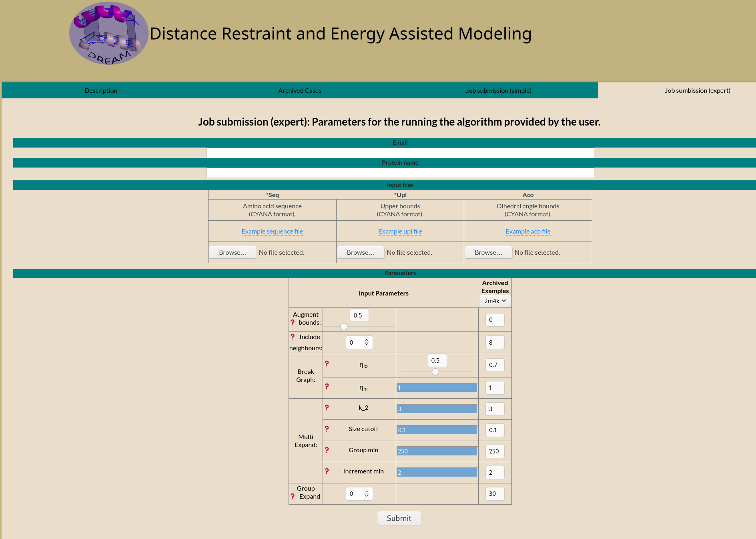This screenshot has width=756, height=539.
Task: Click the Email input field
Action: pyautogui.click(x=400, y=153)
